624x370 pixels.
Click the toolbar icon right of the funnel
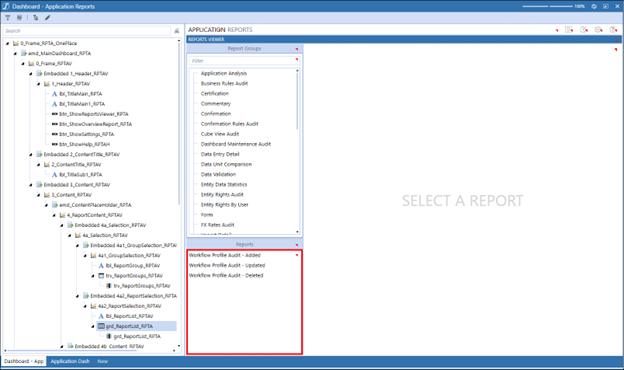point(19,18)
